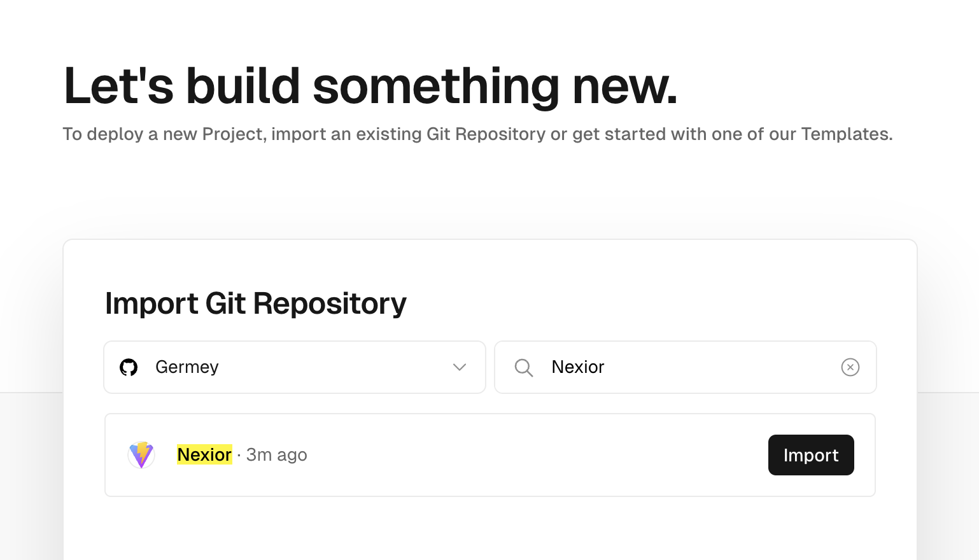Click the GitHub logo in account selector
979x560 pixels.
[x=129, y=367]
